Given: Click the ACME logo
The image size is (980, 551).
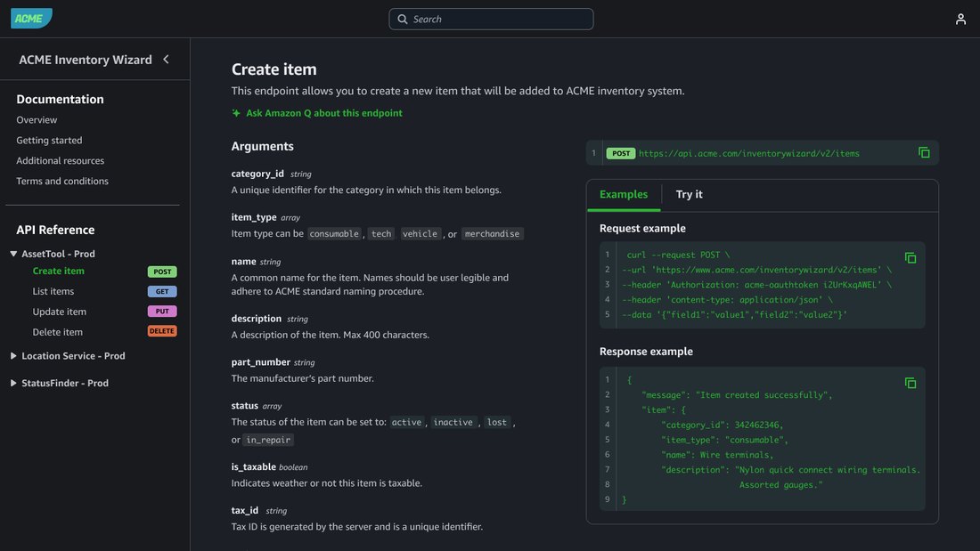Looking at the screenshot, I should (x=31, y=19).
